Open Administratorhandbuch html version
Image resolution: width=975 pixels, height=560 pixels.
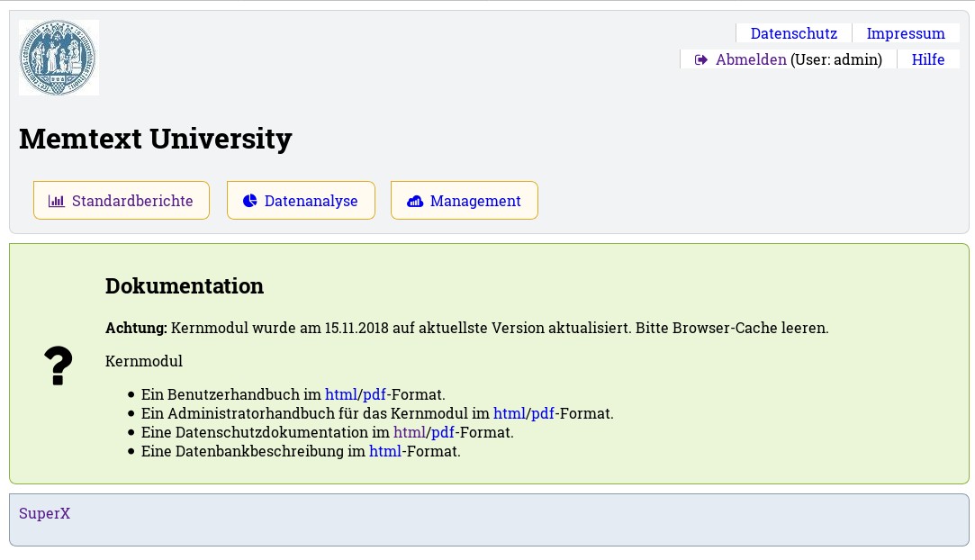tap(510, 413)
